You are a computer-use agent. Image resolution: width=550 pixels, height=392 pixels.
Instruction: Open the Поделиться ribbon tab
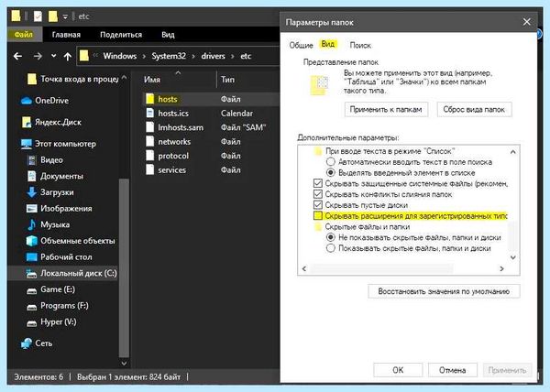(x=121, y=35)
